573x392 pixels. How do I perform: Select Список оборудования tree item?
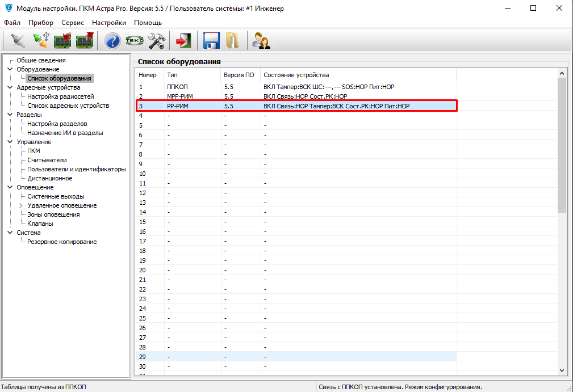pyautogui.click(x=59, y=78)
